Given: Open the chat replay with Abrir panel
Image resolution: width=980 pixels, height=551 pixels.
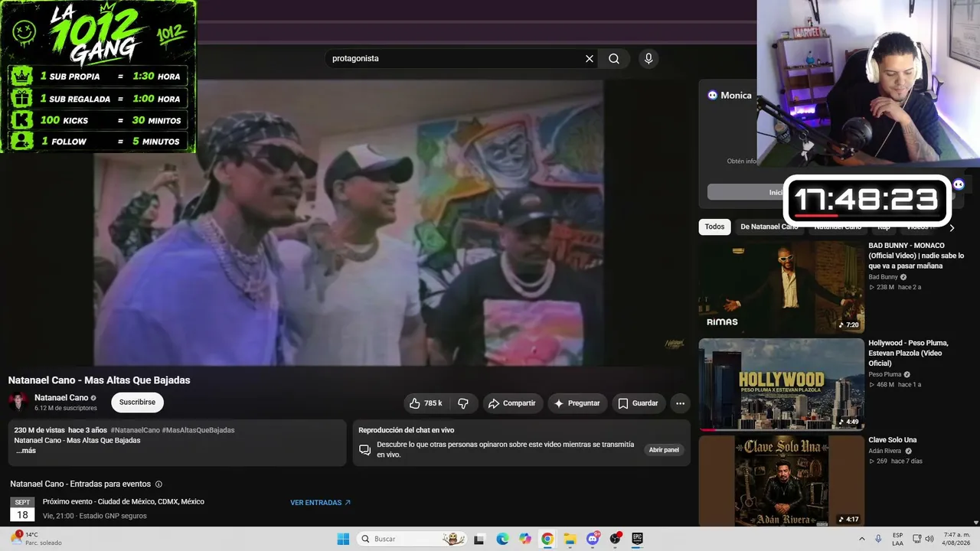Looking at the screenshot, I should coord(664,450).
